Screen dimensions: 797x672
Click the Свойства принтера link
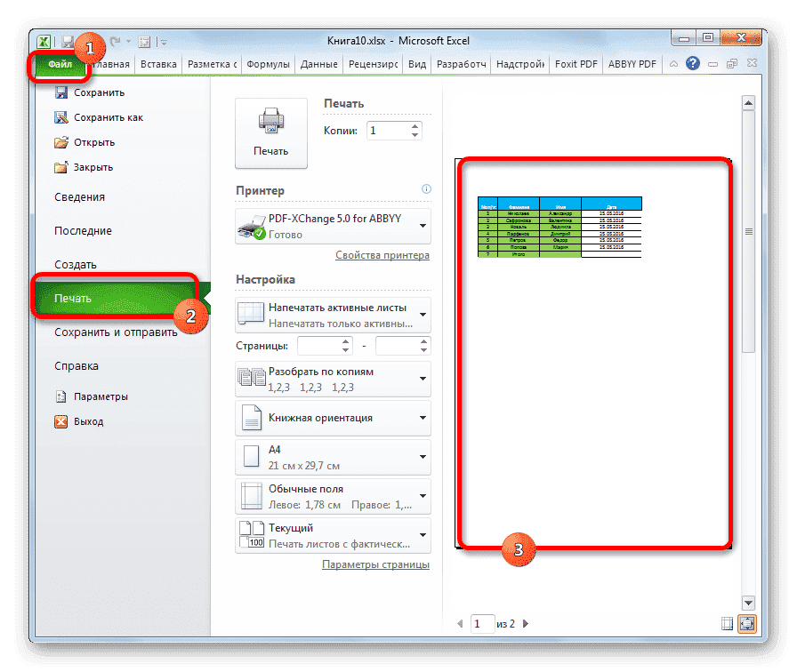[382, 255]
